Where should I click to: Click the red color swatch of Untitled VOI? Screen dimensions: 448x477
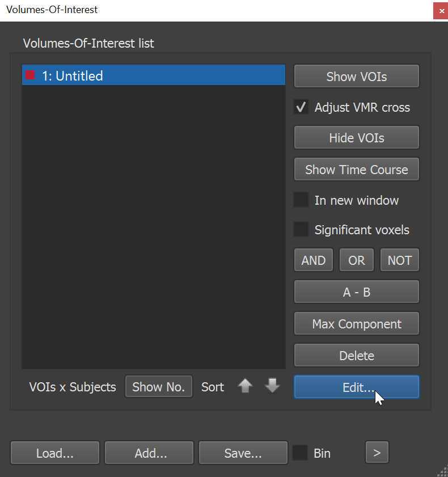31,75
